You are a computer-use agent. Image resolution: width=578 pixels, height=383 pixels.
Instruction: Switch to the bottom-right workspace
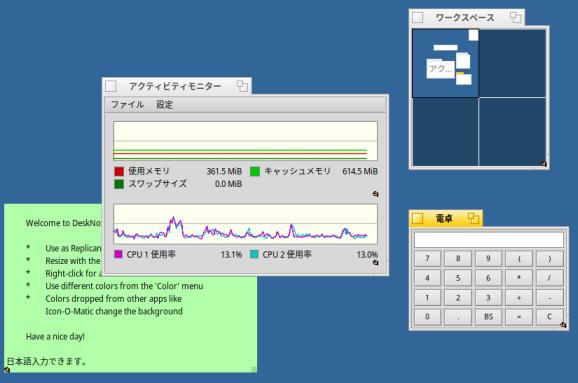coord(513,132)
